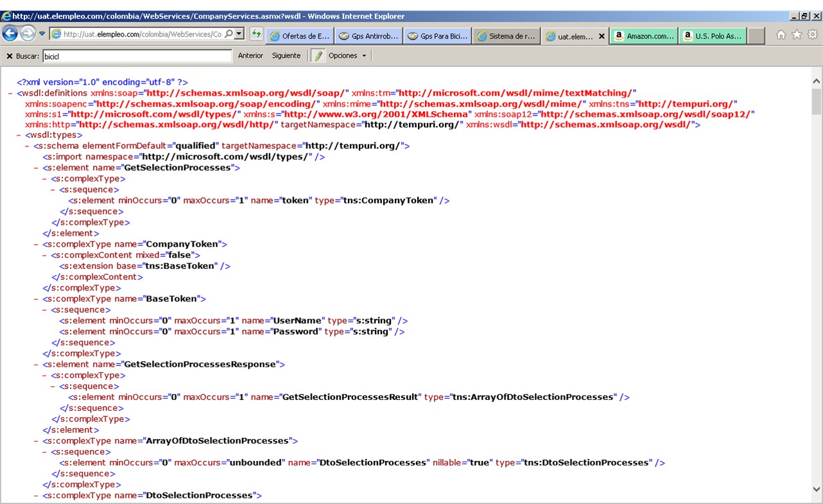This screenshot has width=823, height=504.
Task: Open recent pages dropdown arrow
Action: (x=42, y=34)
